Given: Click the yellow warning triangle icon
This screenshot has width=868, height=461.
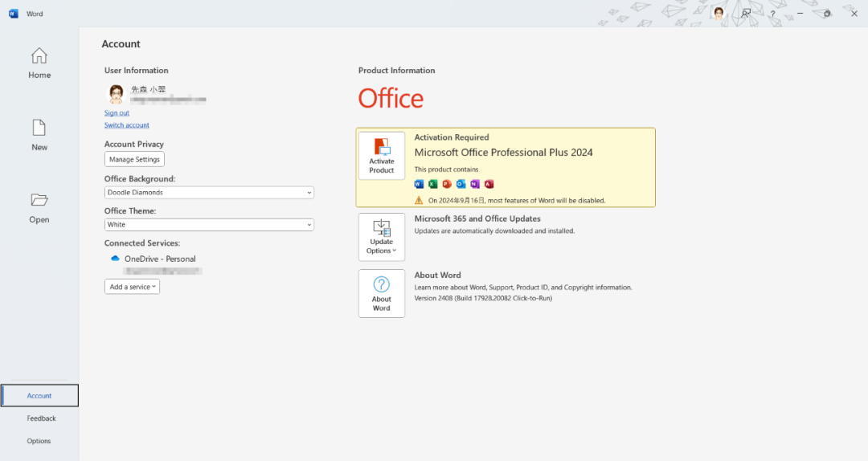Looking at the screenshot, I should [419, 200].
